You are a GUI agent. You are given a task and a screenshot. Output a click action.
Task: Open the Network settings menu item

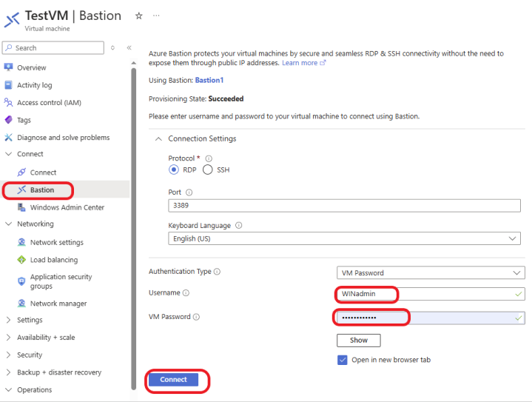[57, 242]
